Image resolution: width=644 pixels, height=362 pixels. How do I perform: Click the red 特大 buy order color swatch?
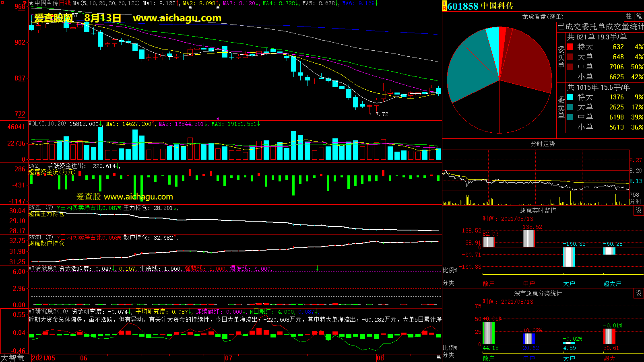(x=570, y=47)
